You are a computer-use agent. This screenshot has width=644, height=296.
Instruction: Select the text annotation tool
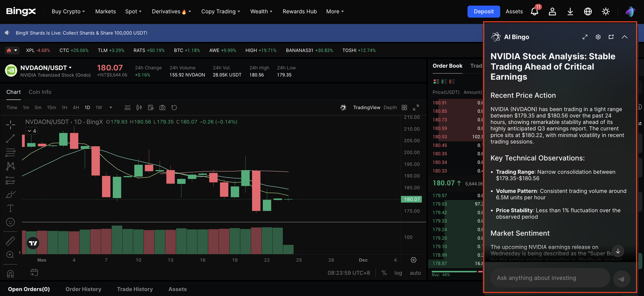coord(10,208)
